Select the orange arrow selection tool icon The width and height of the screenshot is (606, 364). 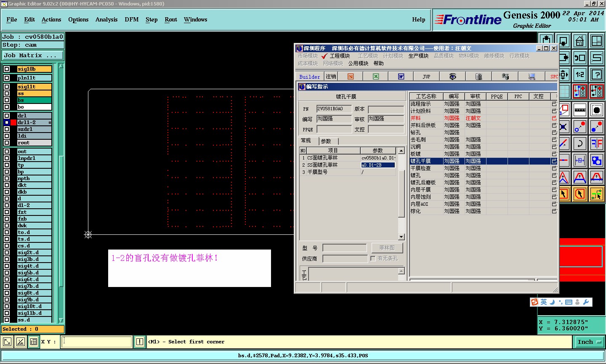click(x=580, y=194)
